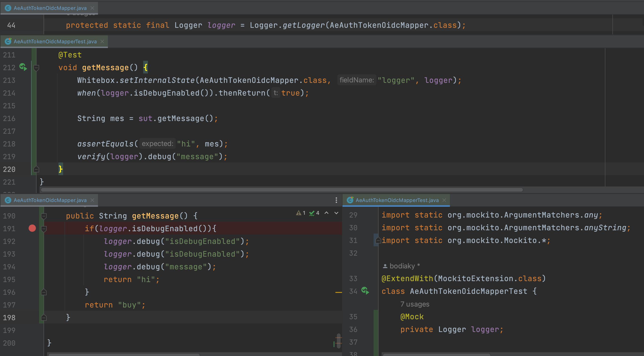644x356 pixels.
Task: Navigate to next problem with down arrow icon
Action: (x=336, y=213)
